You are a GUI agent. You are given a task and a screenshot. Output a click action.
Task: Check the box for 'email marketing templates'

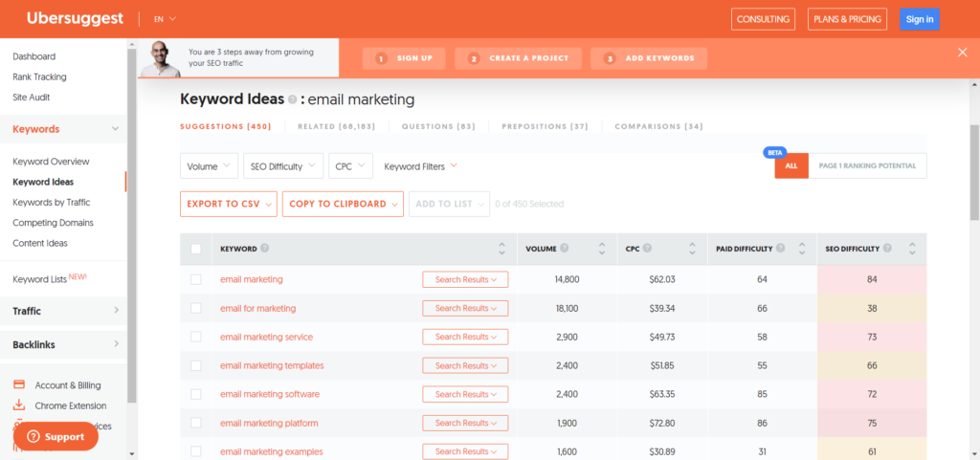(x=196, y=365)
